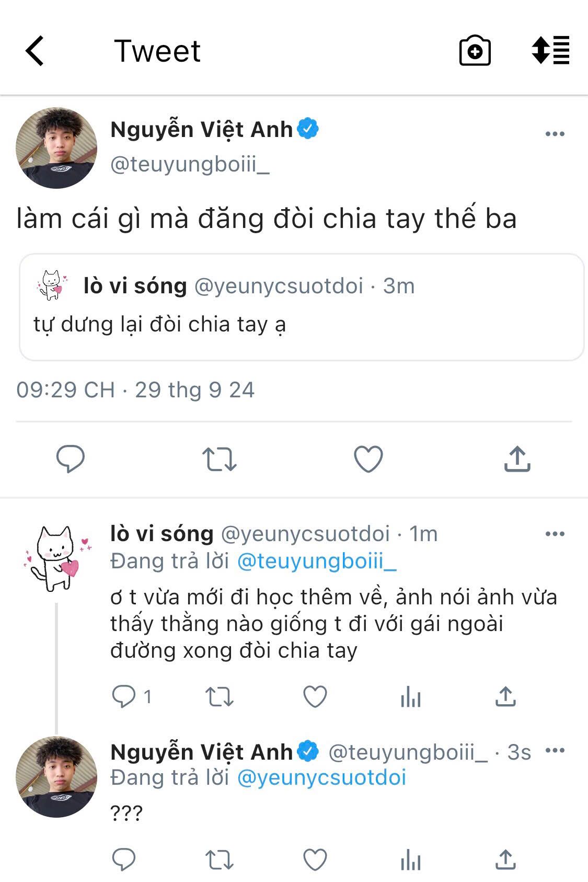View analytics of lò vi sóng reply
588x882 pixels.
(411, 696)
